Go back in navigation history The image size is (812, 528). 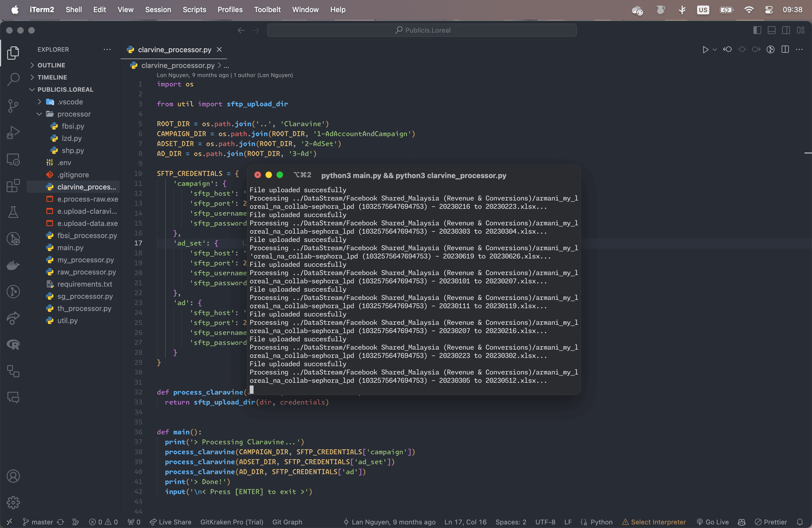point(241,30)
